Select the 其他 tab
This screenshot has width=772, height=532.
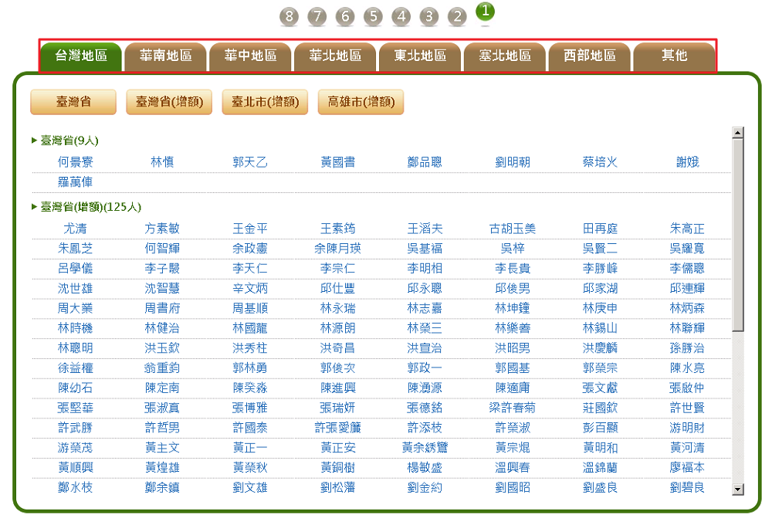tap(674, 56)
